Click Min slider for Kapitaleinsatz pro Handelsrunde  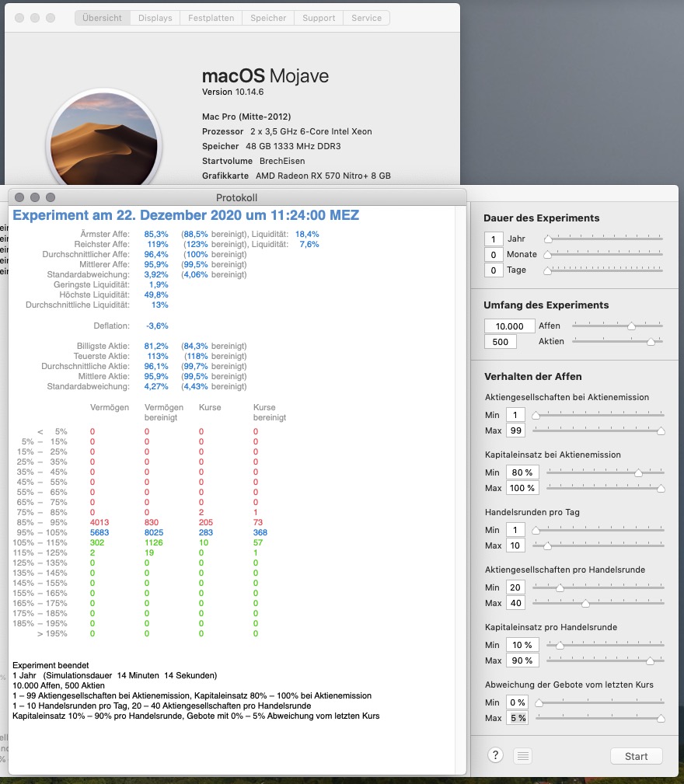605,645
